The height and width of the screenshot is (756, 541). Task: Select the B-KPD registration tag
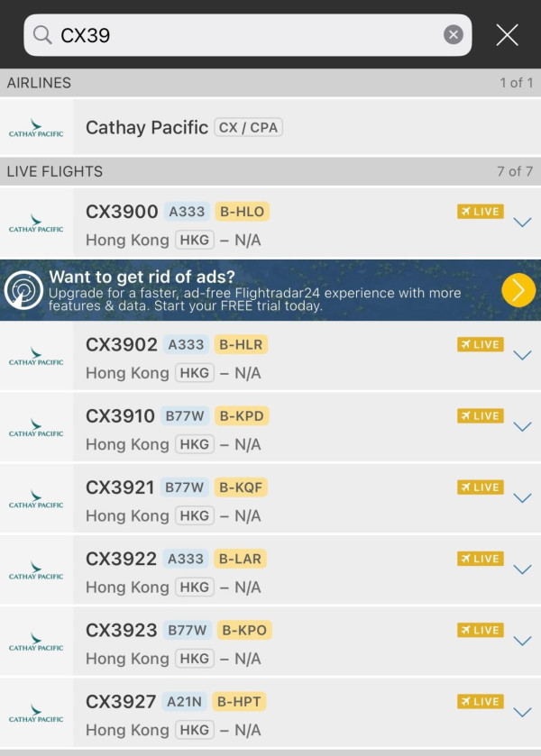tap(242, 416)
